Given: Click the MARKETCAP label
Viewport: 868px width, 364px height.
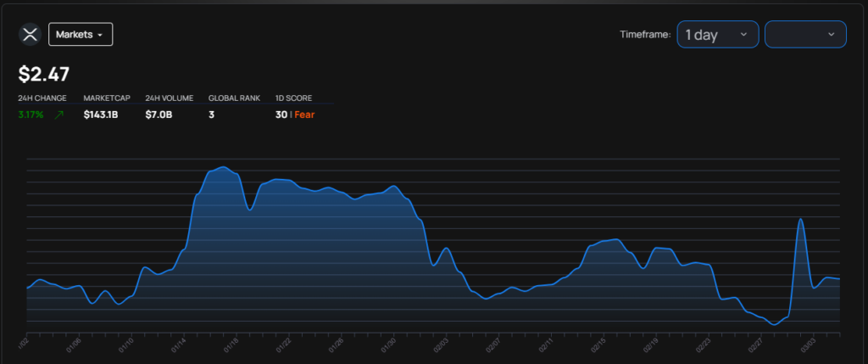Looking at the screenshot, I should coord(107,98).
